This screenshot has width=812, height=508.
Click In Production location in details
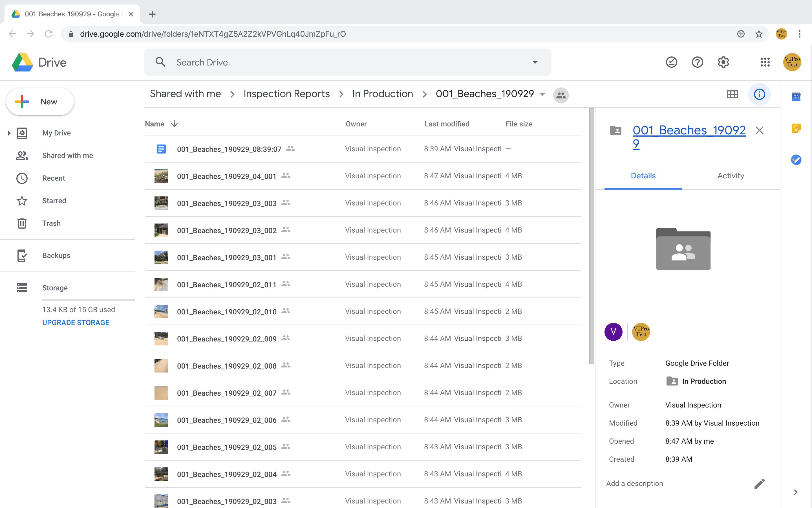tap(696, 381)
